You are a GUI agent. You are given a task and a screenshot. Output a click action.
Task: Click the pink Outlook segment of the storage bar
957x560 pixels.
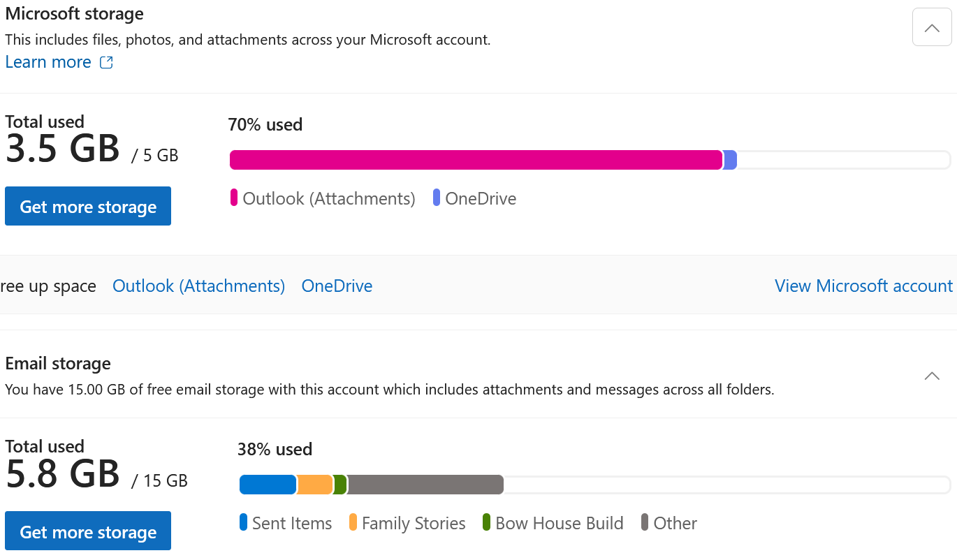click(475, 159)
